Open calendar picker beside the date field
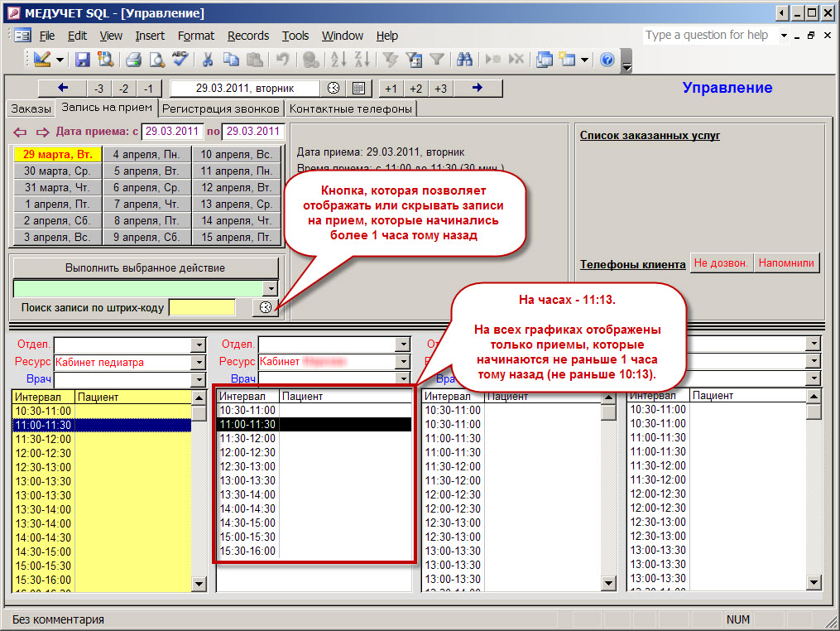The width and height of the screenshot is (840, 631). pos(359,88)
